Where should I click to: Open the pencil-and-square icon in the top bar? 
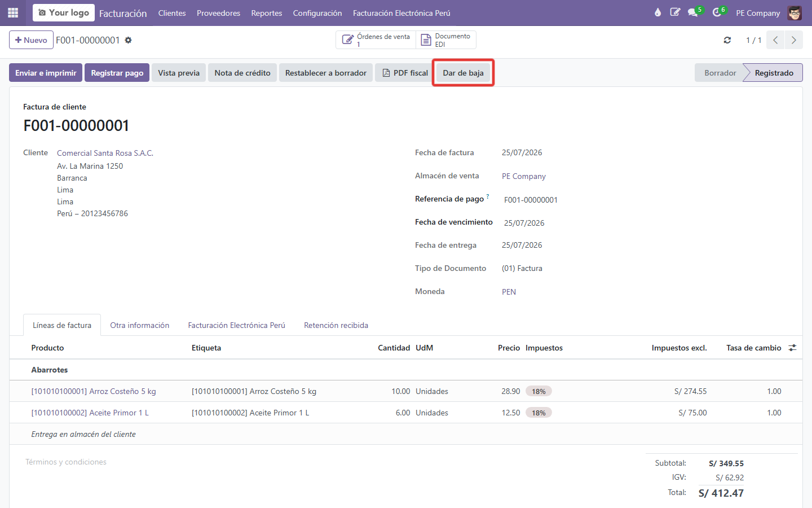(x=675, y=12)
